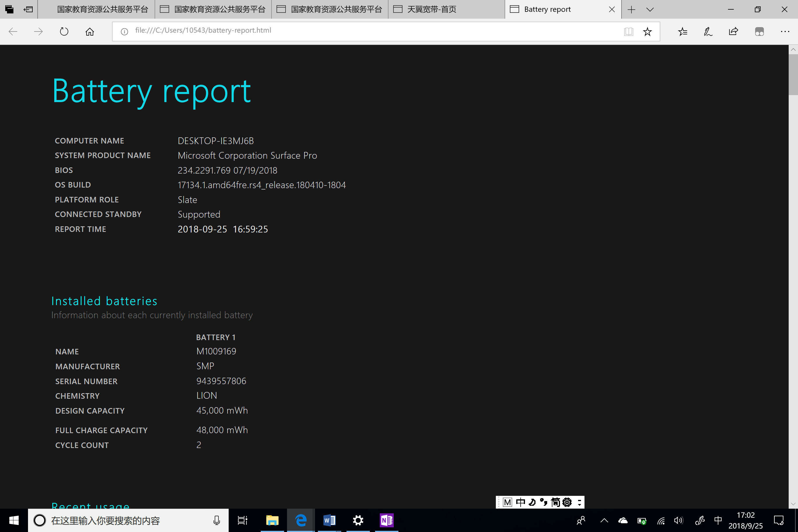Open the taskbar clock and calendar
The image size is (798, 532).
pos(745,520)
